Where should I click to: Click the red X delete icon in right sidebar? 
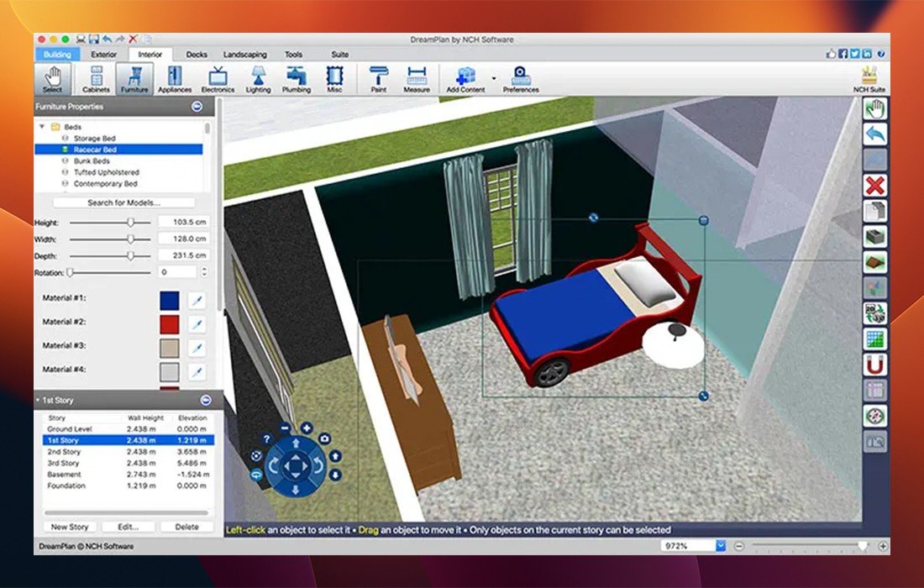[875, 186]
